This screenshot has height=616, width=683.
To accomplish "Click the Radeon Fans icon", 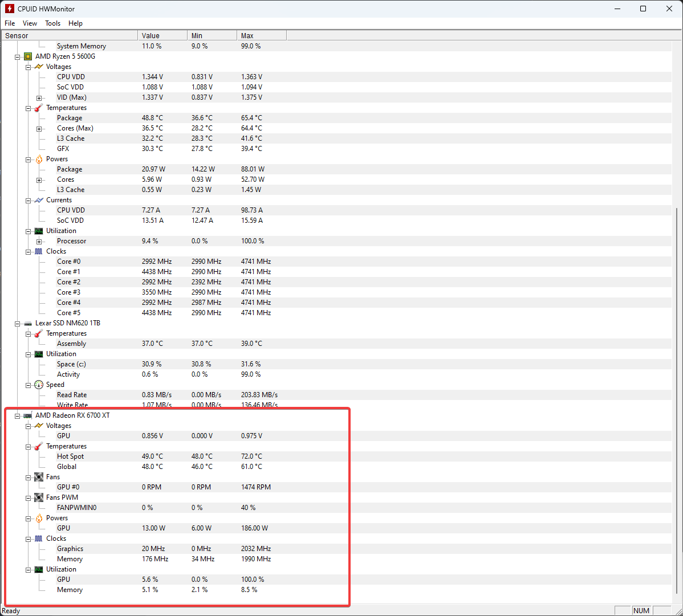I will (39, 477).
